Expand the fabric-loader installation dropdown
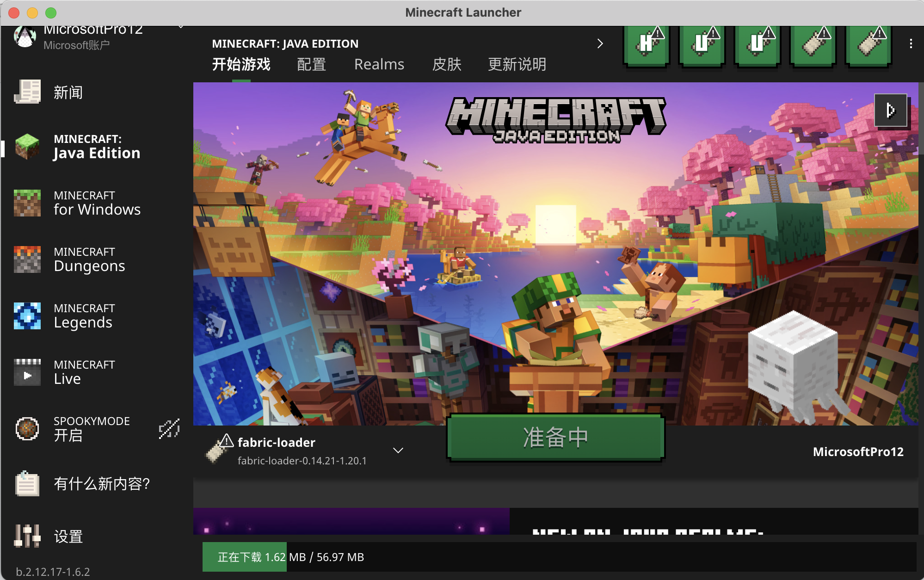 (398, 450)
